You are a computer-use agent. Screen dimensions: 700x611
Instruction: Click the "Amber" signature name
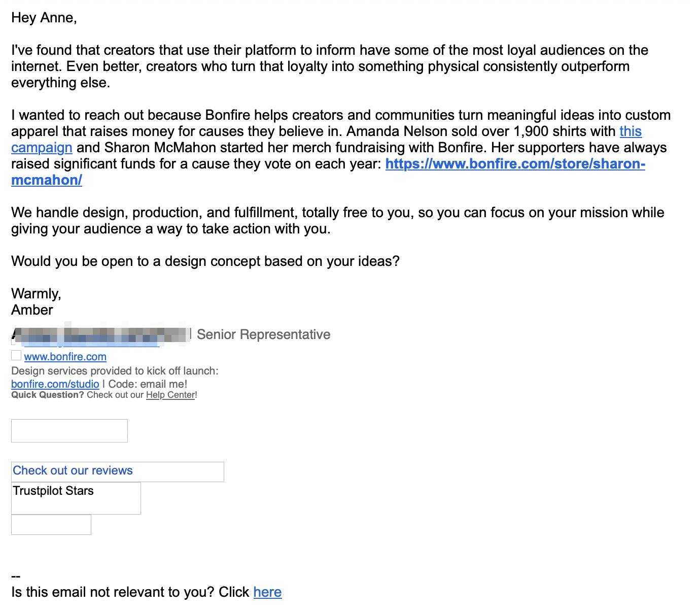[x=32, y=310]
